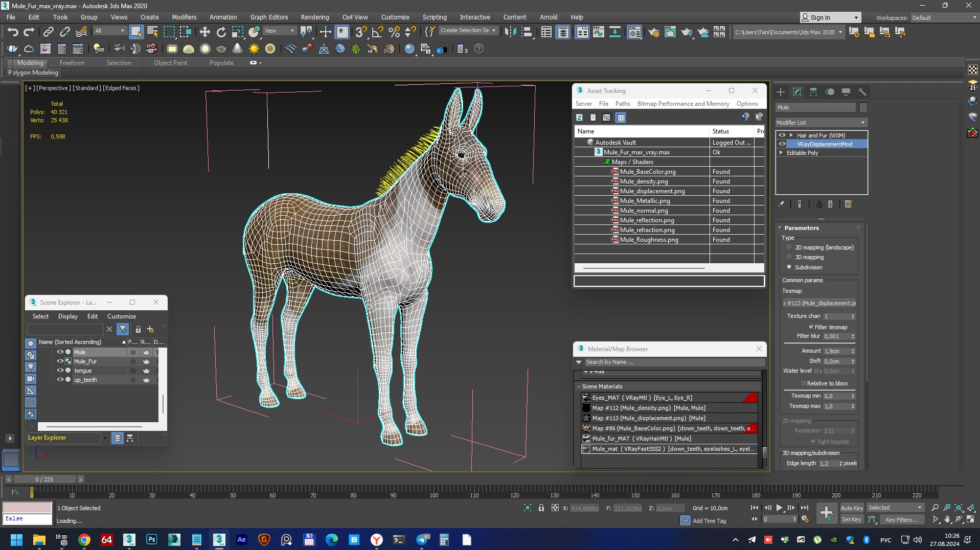Pin the modifier stack

tap(781, 204)
